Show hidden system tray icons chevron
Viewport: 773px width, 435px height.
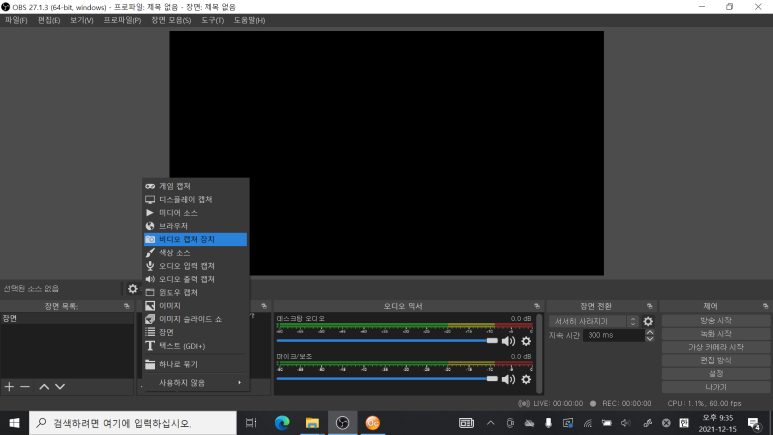(x=491, y=423)
